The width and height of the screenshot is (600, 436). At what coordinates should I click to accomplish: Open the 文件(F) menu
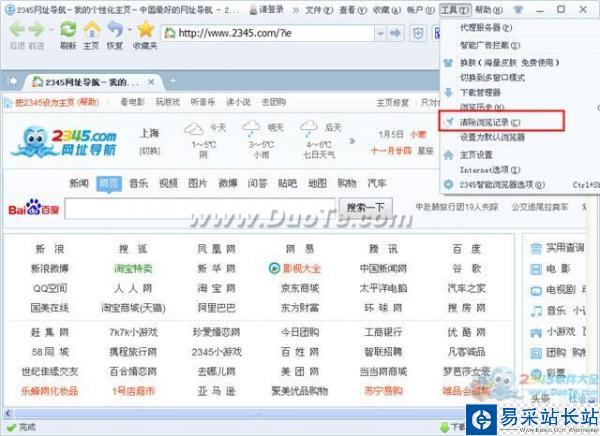(x=319, y=10)
